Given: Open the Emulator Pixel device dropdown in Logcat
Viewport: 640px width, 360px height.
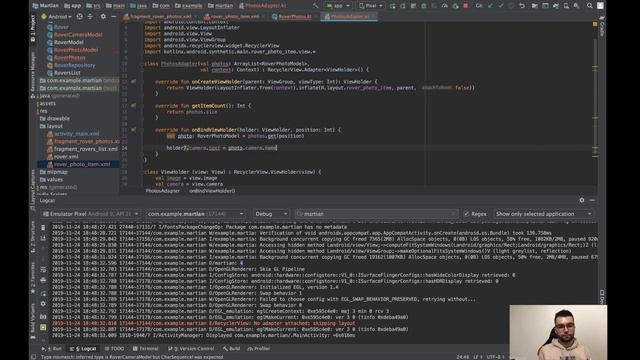Looking at the screenshot, I should (x=91, y=214).
